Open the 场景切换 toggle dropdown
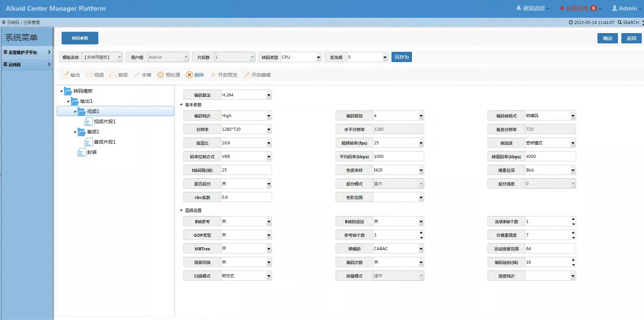This screenshot has width=644, height=320. click(269, 262)
